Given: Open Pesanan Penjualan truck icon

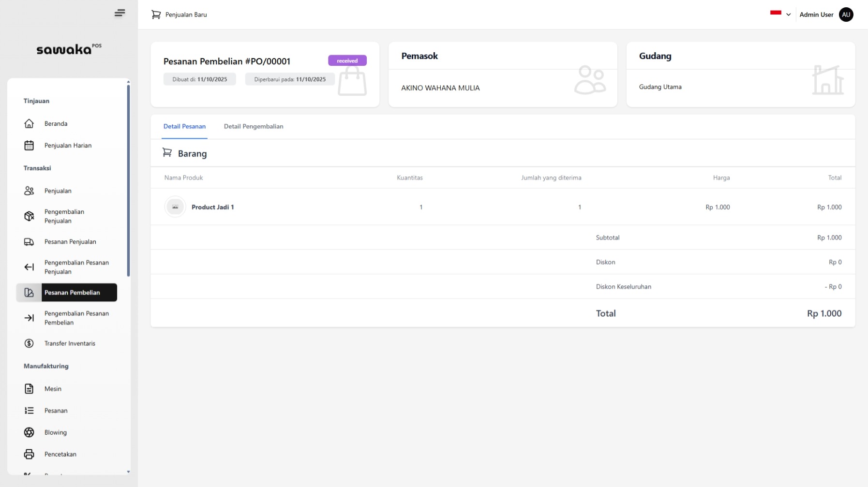Looking at the screenshot, I should (29, 242).
